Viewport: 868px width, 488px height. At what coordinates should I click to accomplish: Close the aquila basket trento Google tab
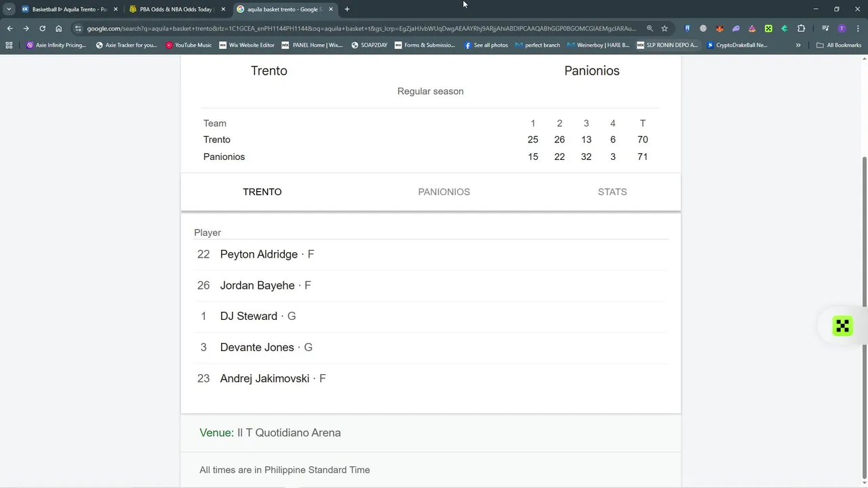point(331,9)
